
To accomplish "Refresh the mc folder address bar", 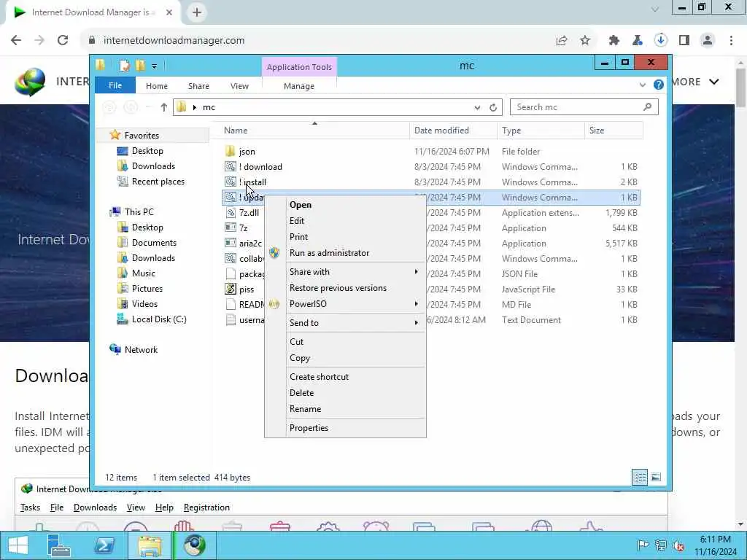I will pos(493,108).
